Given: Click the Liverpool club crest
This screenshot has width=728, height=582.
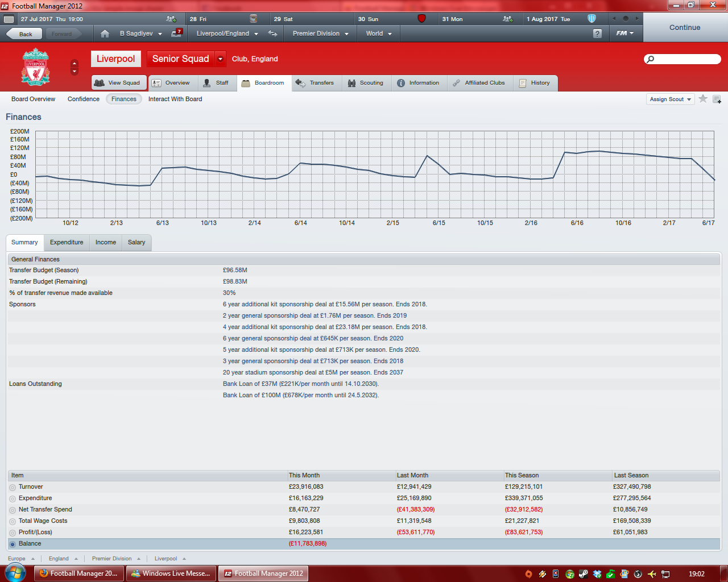Looking at the screenshot, I should click(x=35, y=67).
